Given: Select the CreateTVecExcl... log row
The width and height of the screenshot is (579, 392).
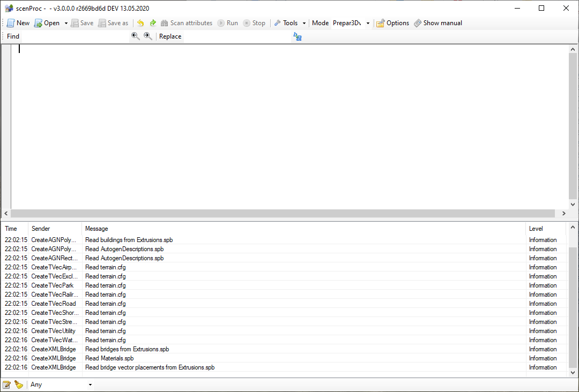Looking at the screenshot, I should 284,276.
